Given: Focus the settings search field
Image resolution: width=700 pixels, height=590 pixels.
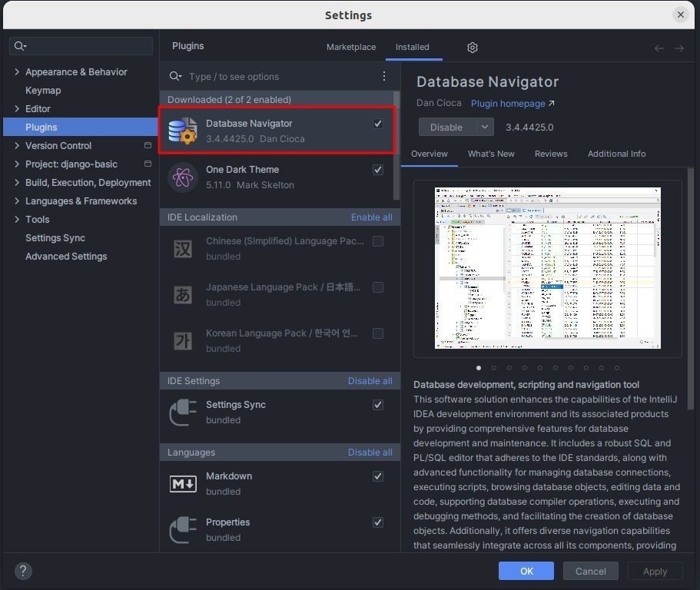Looking at the screenshot, I should pyautogui.click(x=81, y=46).
